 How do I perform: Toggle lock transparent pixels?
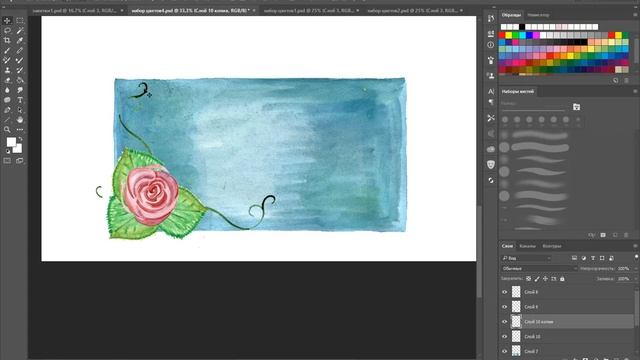528,279
